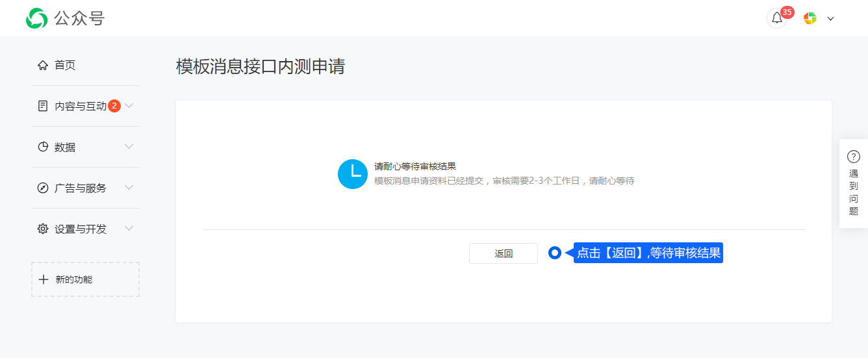Expand the 数据 section chevron
This screenshot has width=868, height=358.
[129, 147]
